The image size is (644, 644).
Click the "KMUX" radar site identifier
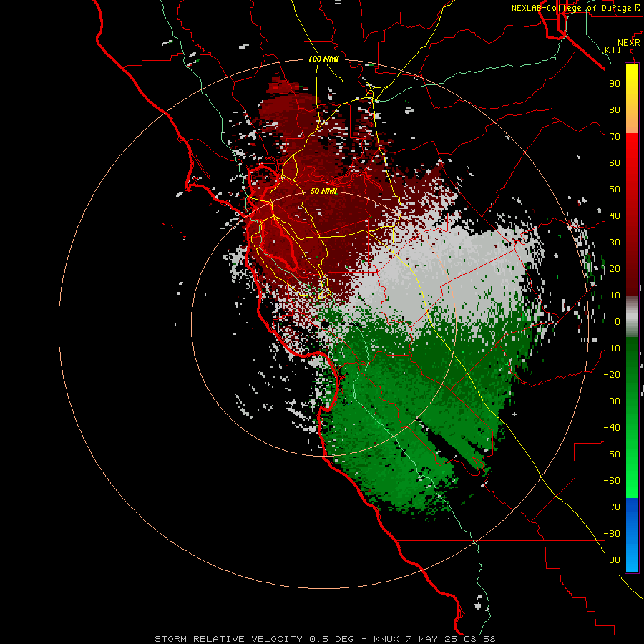[x=388, y=639]
